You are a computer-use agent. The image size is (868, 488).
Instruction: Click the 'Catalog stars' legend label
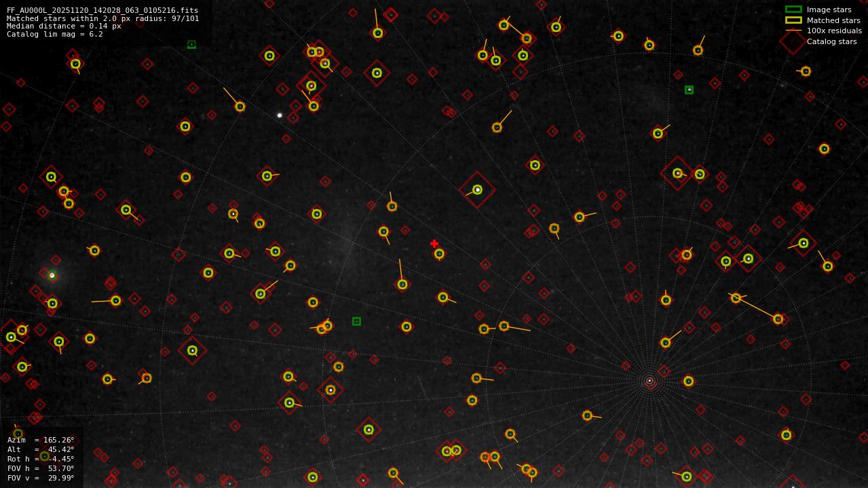pyautogui.click(x=831, y=41)
